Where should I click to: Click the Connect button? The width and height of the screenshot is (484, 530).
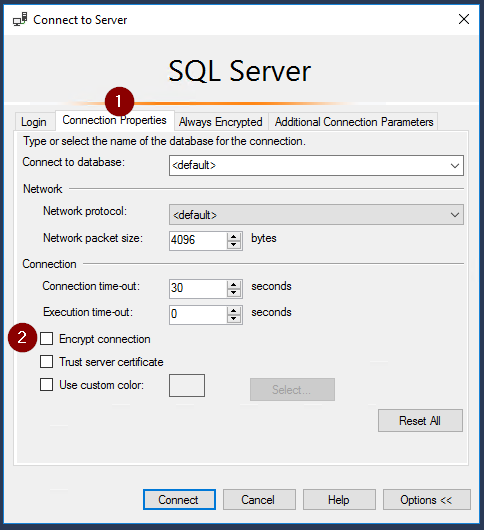[x=179, y=499]
